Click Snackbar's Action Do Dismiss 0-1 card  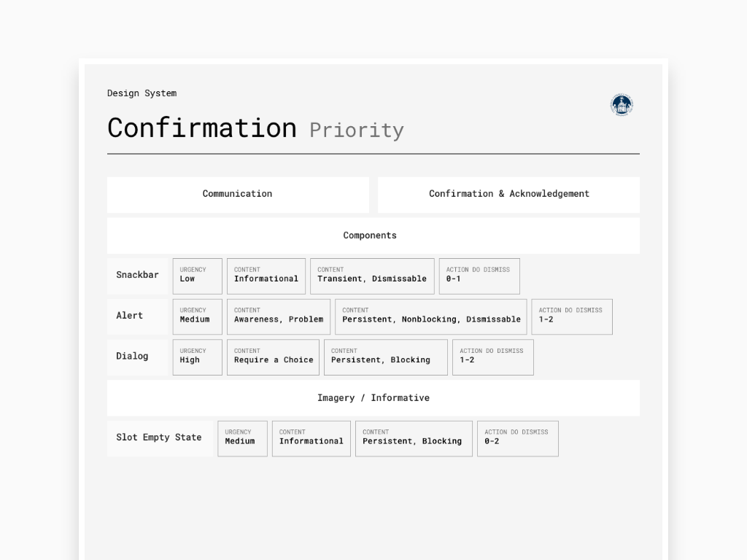click(479, 276)
